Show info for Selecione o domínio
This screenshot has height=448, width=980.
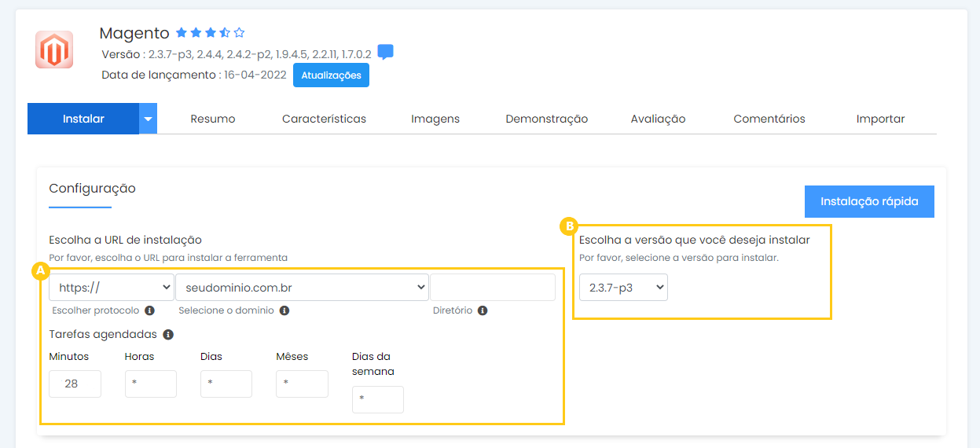point(284,310)
